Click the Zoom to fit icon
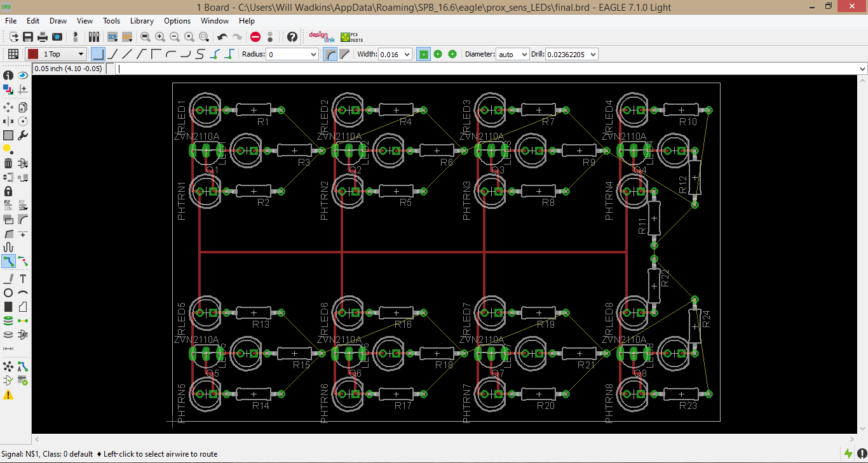This screenshot has height=463, width=868. point(145,36)
